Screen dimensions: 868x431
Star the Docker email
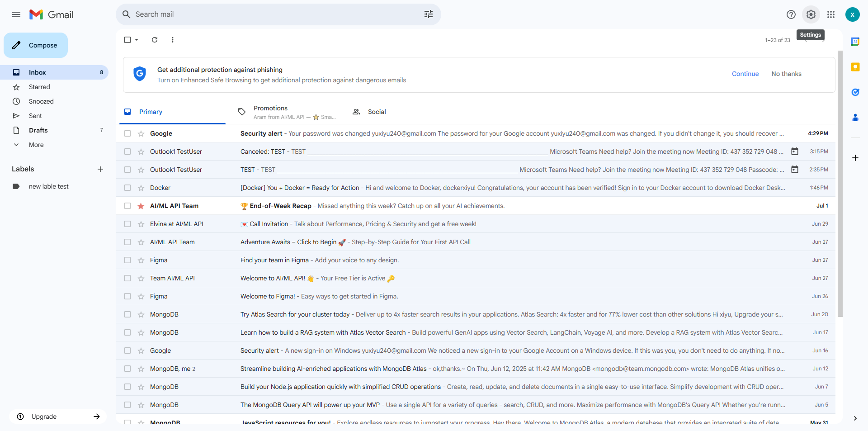(141, 188)
